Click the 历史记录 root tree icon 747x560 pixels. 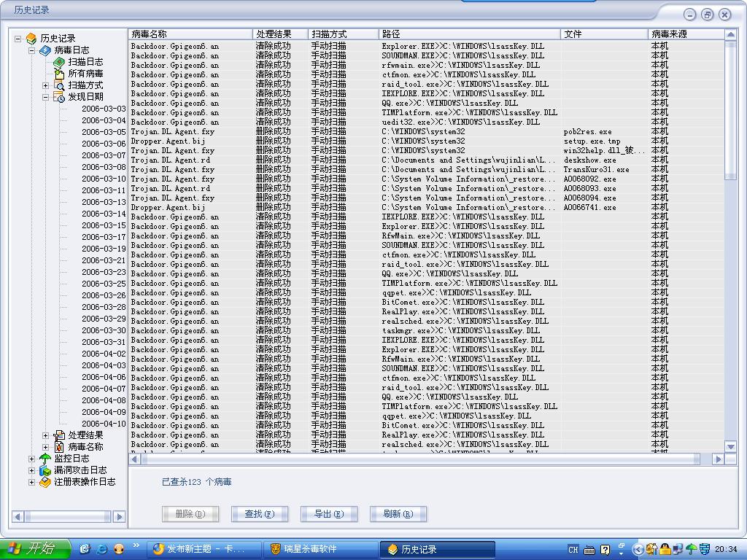[x=31, y=39]
